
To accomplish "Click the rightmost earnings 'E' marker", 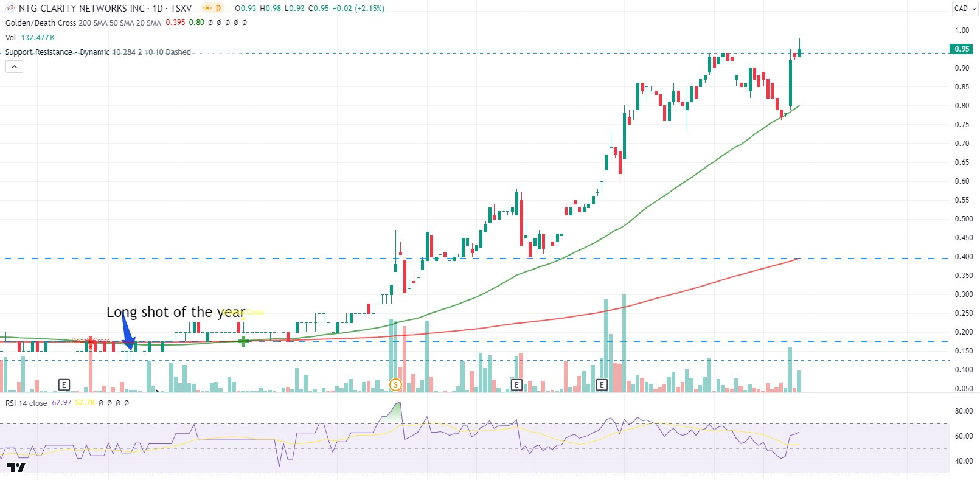I will (x=602, y=384).
